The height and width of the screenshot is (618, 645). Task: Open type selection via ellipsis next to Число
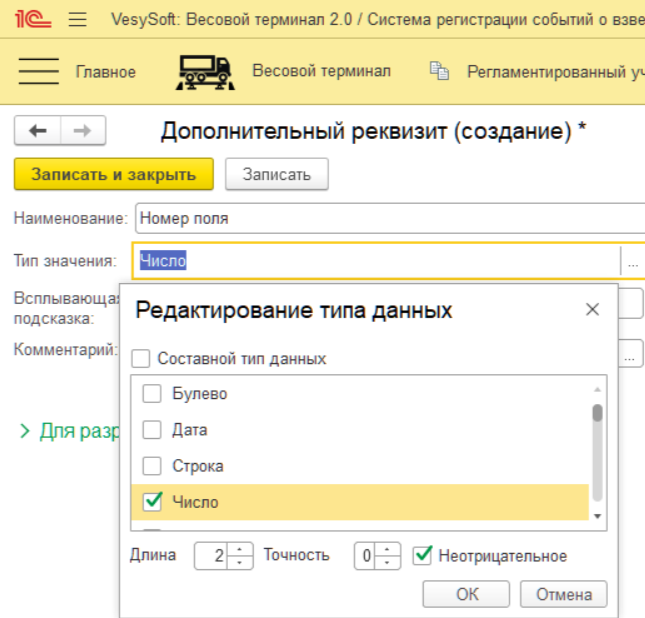632,262
